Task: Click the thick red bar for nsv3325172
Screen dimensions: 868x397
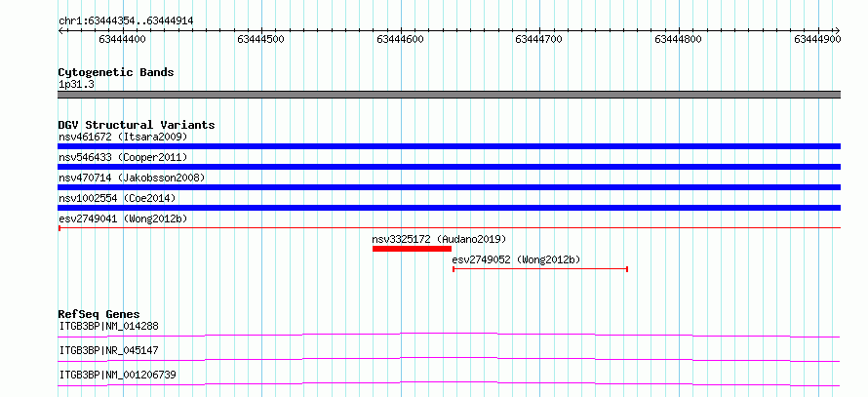Action: 412,249
